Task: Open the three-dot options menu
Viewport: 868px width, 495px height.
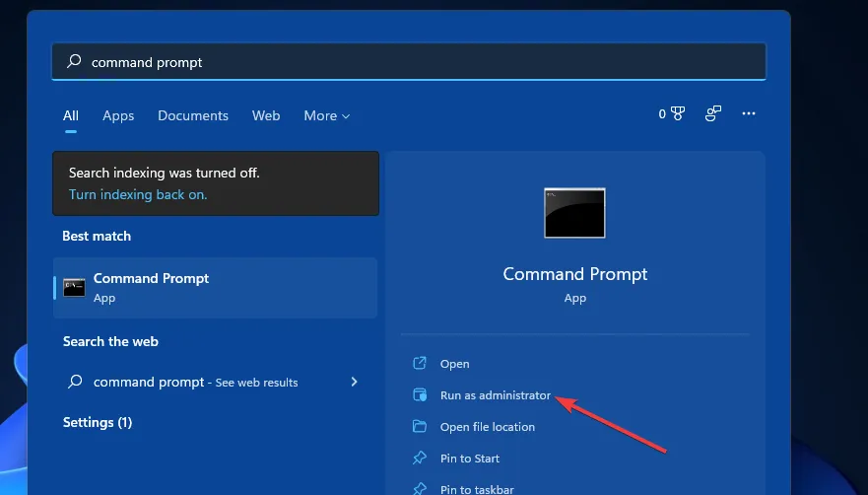Action: pyautogui.click(x=749, y=114)
